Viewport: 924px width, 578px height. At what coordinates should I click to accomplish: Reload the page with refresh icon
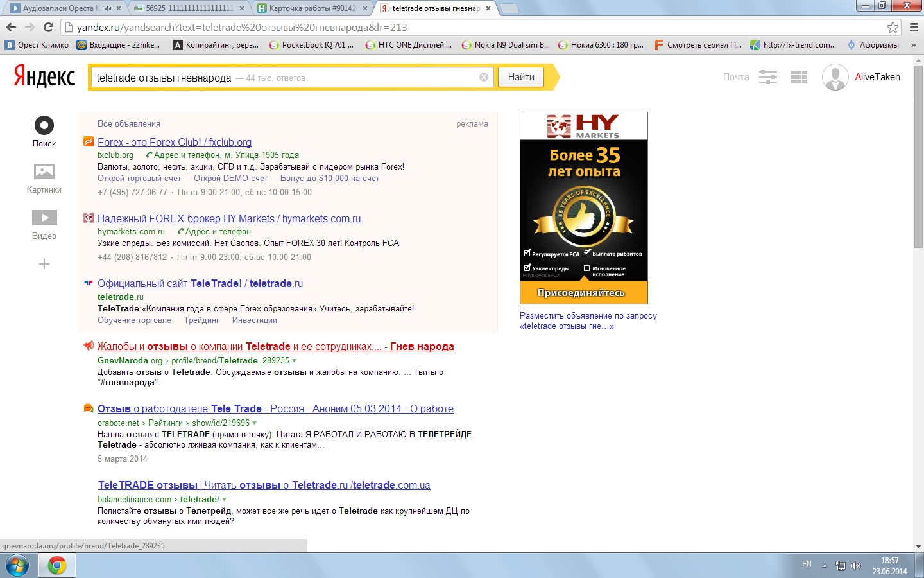point(48,27)
